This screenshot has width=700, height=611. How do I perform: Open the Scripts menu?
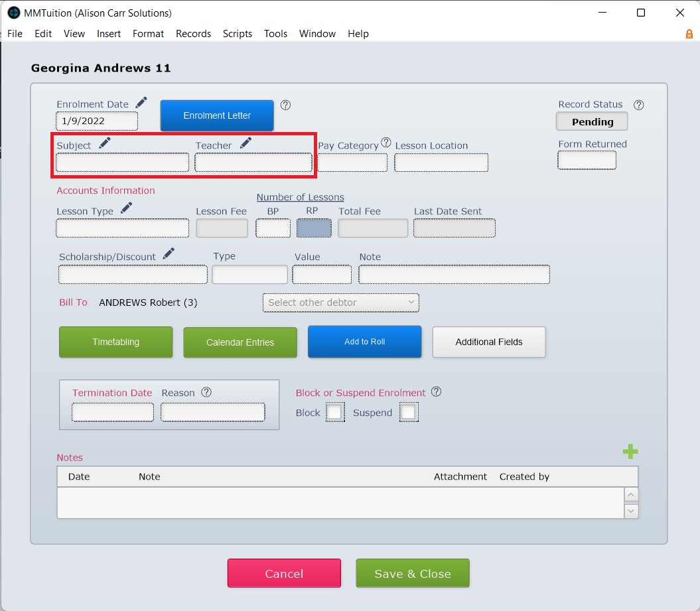(x=238, y=34)
